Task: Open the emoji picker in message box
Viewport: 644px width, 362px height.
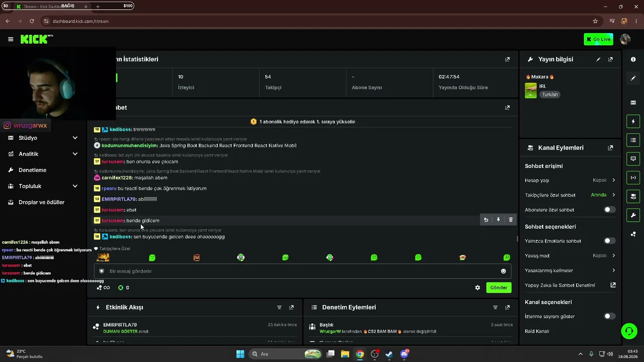Action: [x=503, y=271]
